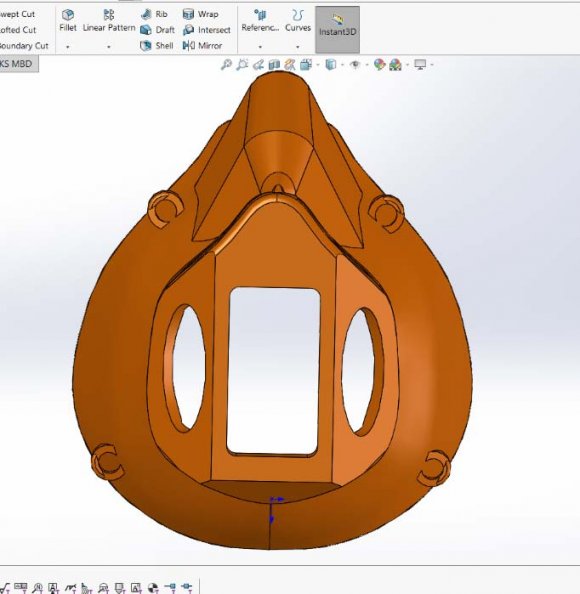Open the Wrap feature
Image resolution: width=580 pixels, height=594 pixels.
pos(200,14)
